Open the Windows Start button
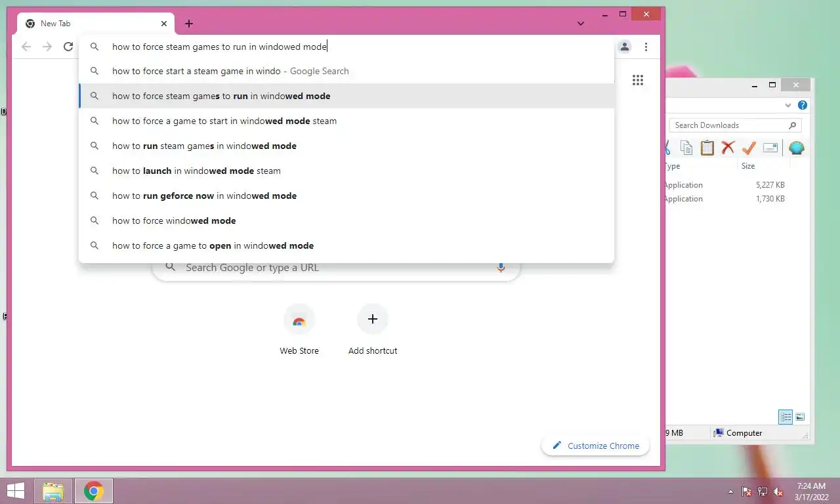Viewport: 840px width, 504px height. tap(15, 491)
